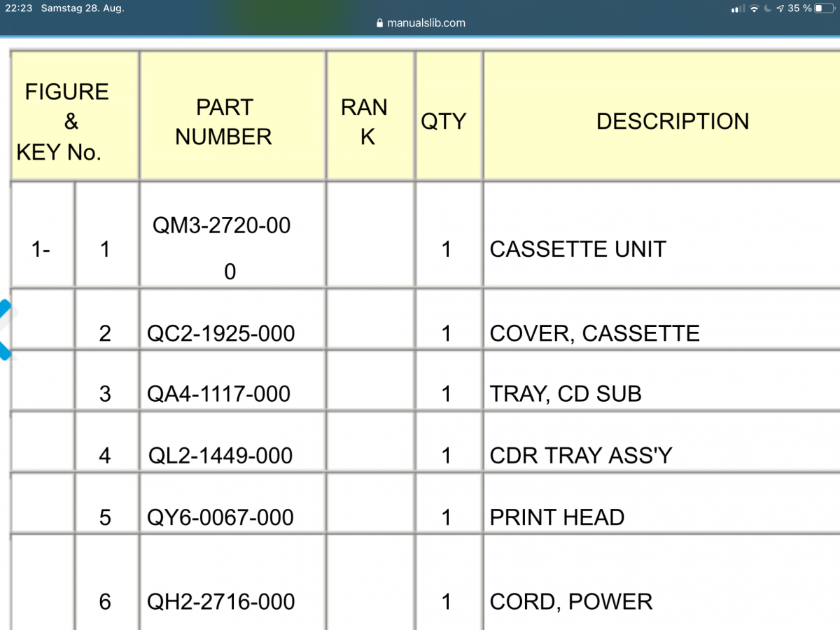Click the PART NUMBER column header
This screenshot has width=840, height=630.
[x=223, y=122]
